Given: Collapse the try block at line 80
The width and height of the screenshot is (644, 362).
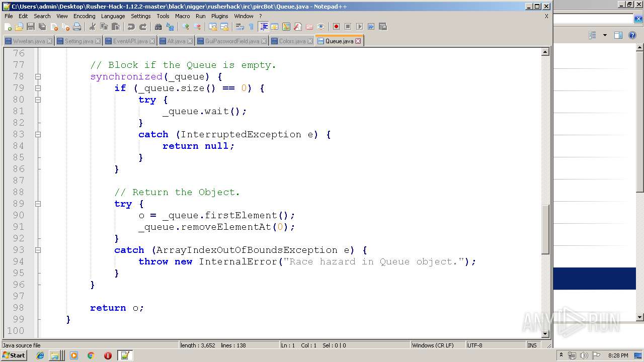Looking at the screenshot, I should tap(38, 100).
